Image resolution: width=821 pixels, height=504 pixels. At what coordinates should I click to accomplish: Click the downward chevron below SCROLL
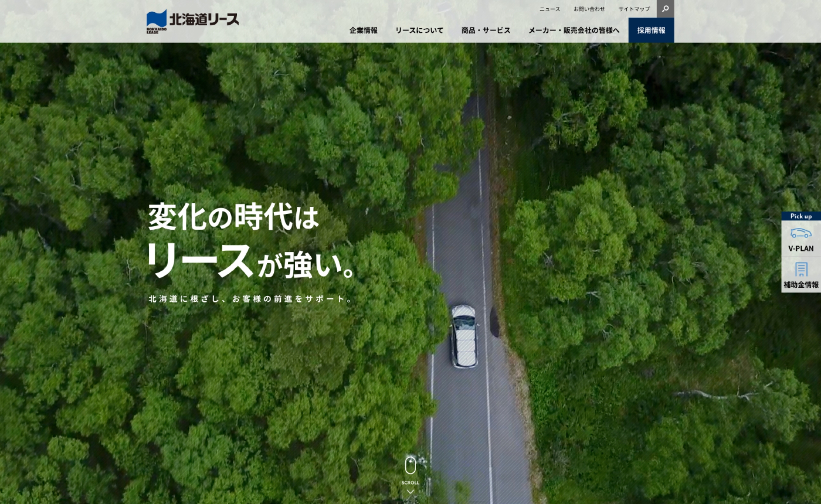410,492
